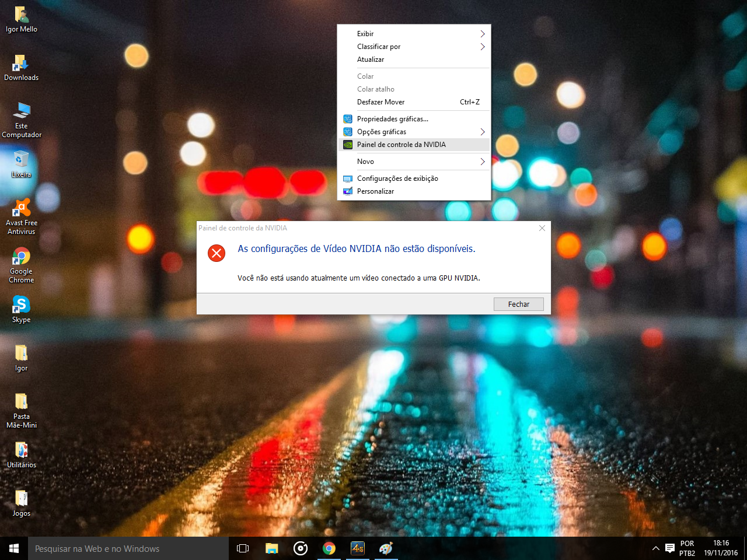Viewport: 747px width, 560px height.
Task: Select the Skype desktop shortcut
Action: coord(22,309)
